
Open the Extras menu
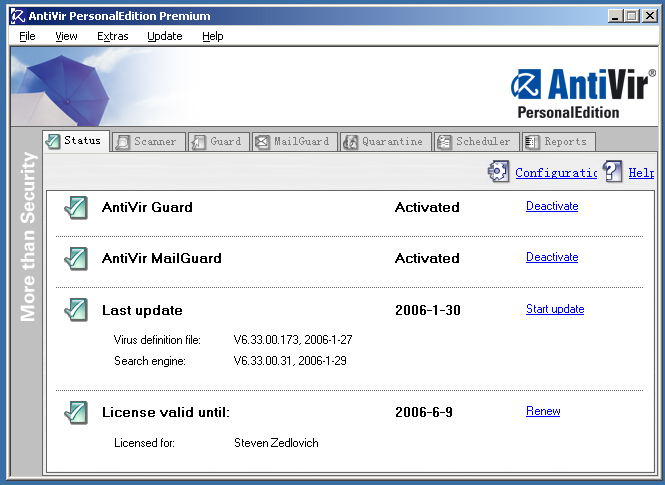112,36
